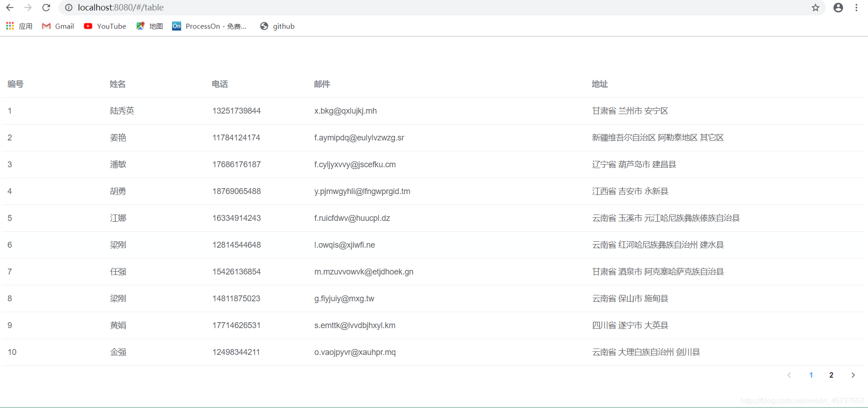Click the address 辽宁省 葫芦岛市 建昌县
The height and width of the screenshot is (409, 868).
tap(634, 165)
